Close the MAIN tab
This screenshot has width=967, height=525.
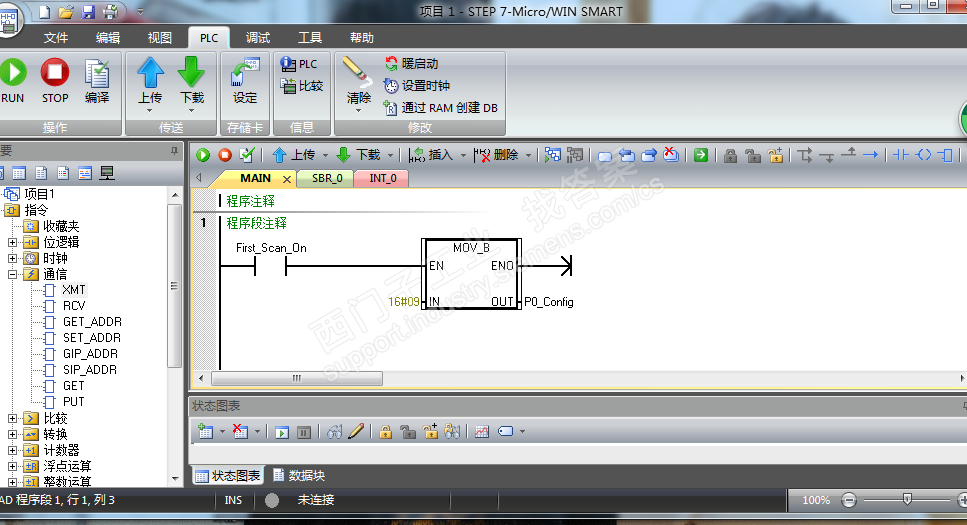coord(286,179)
